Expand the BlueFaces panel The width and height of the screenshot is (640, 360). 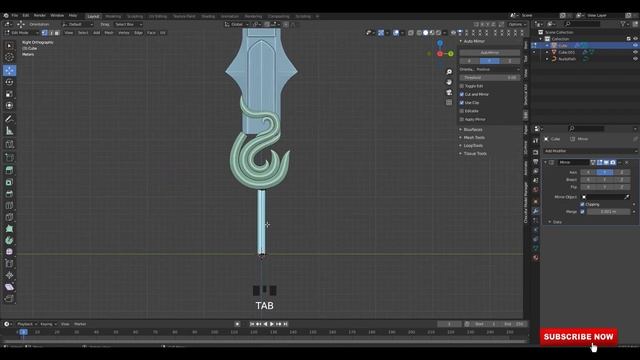pos(472,129)
